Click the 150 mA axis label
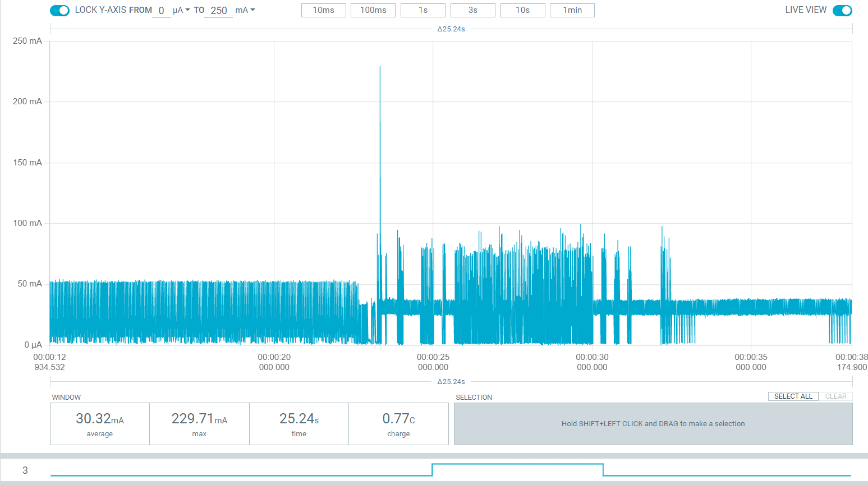 pos(27,163)
